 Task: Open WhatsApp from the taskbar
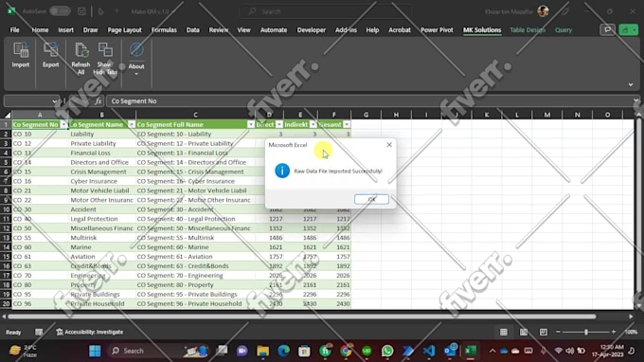tap(387, 351)
